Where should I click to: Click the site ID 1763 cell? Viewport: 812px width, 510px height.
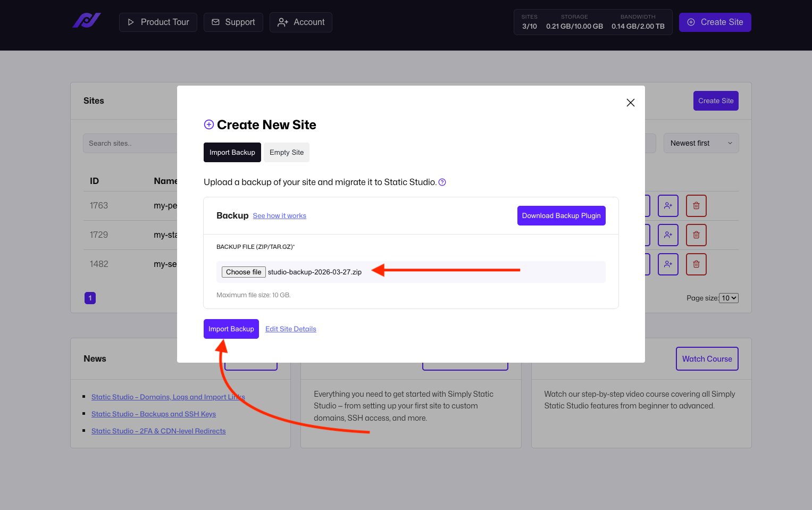click(x=99, y=206)
